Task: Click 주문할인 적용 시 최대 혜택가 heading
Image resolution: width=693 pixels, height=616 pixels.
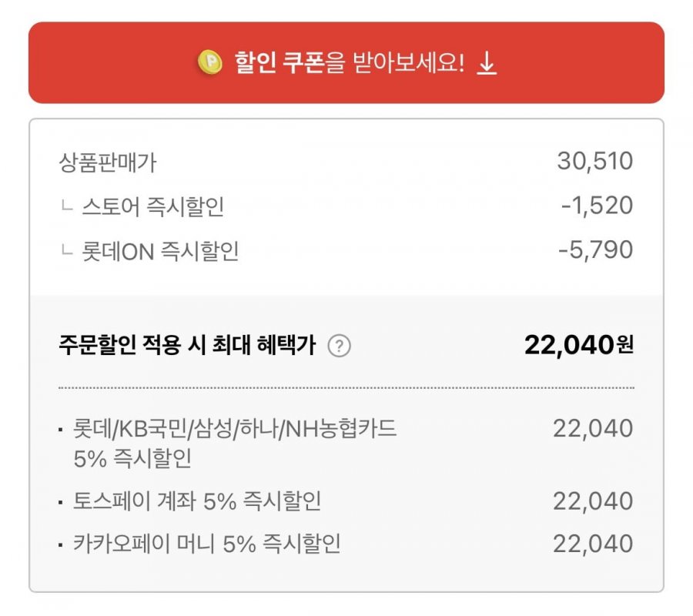Action: click(x=187, y=345)
